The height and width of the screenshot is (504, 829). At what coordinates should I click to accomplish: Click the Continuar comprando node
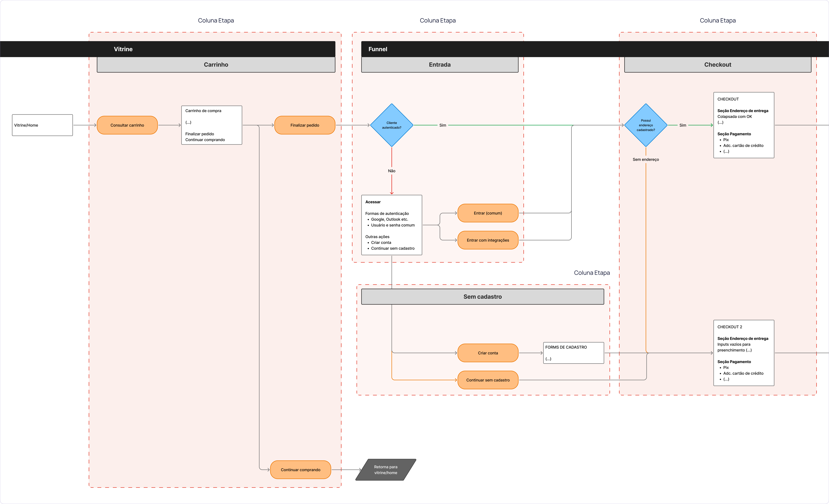coord(300,470)
